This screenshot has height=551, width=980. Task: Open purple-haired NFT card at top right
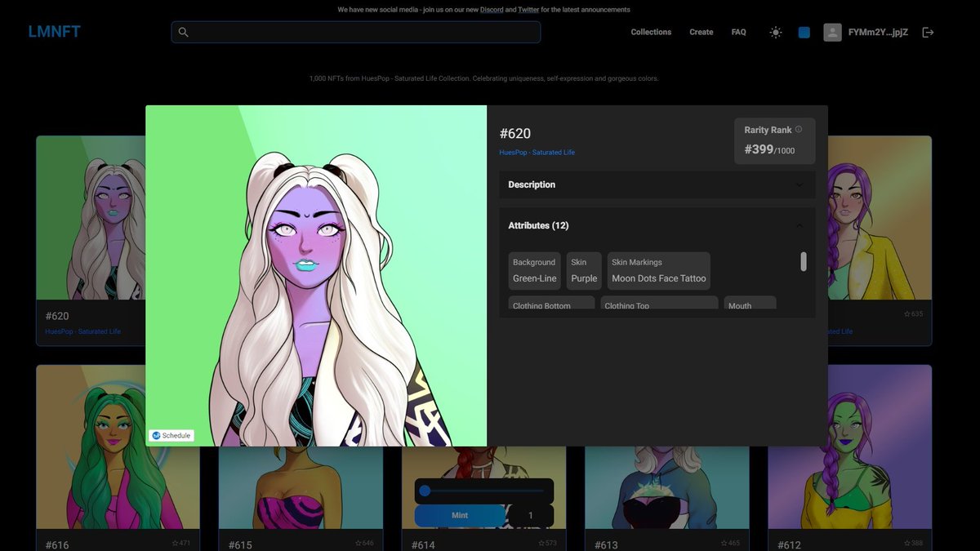tap(880, 218)
